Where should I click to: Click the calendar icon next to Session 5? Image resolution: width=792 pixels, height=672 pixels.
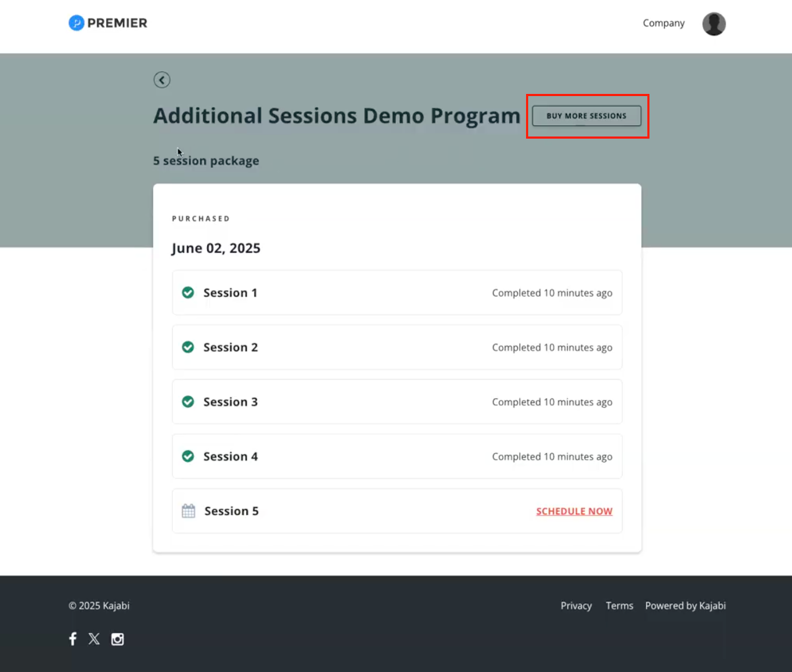pos(188,510)
